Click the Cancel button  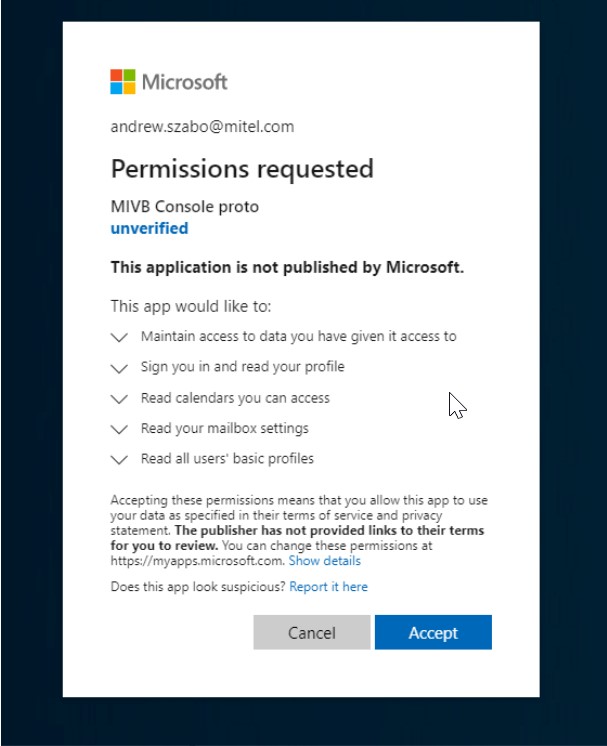(312, 632)
